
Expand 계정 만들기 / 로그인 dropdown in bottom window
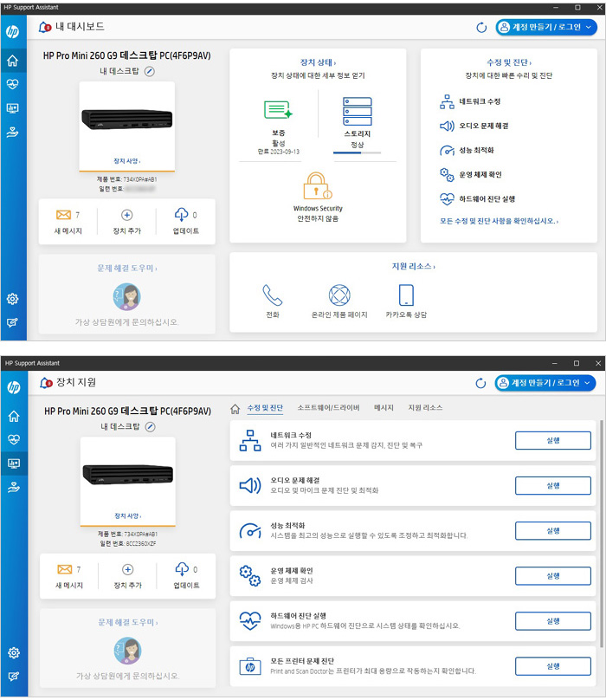587,383
